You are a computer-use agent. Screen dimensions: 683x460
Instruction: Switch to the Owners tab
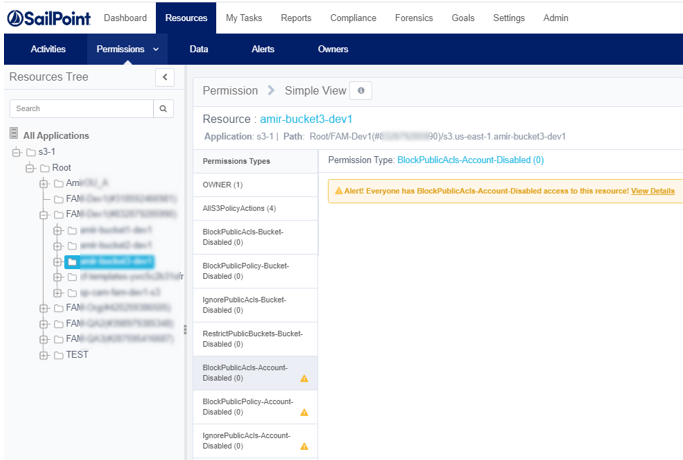333,49
